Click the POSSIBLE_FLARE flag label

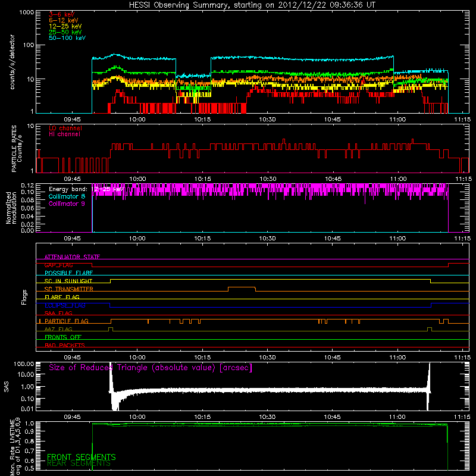coord(68,273)
